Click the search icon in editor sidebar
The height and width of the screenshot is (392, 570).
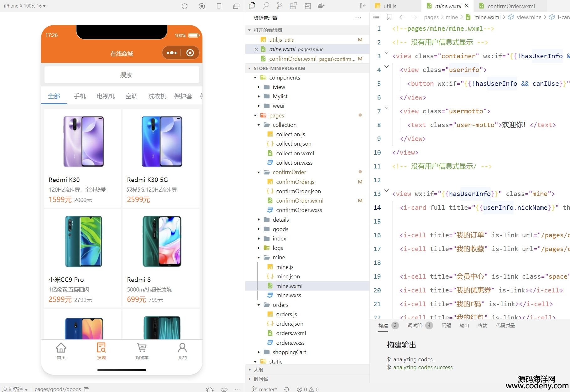click(x=266, y=6)
